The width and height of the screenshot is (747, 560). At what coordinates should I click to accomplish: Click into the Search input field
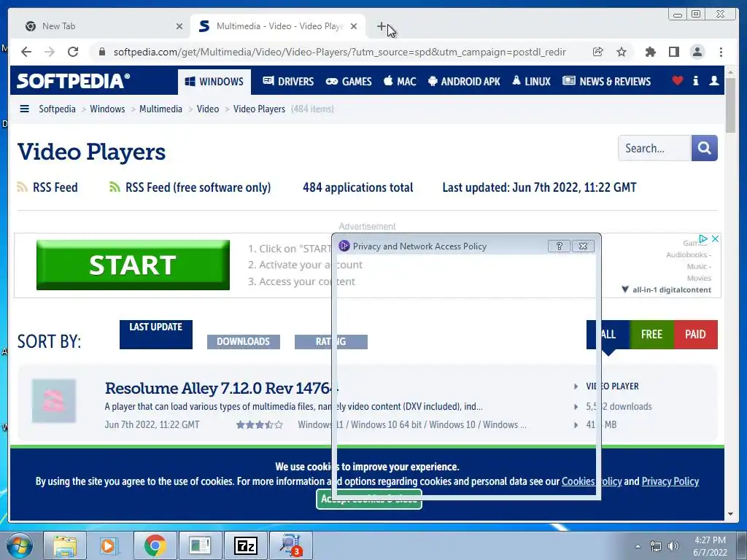(x=654, y=148)
